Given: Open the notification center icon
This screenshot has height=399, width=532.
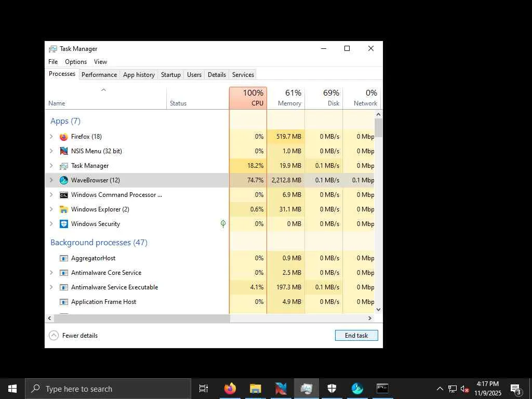Looking at the screenshot, I should point(516,389).
